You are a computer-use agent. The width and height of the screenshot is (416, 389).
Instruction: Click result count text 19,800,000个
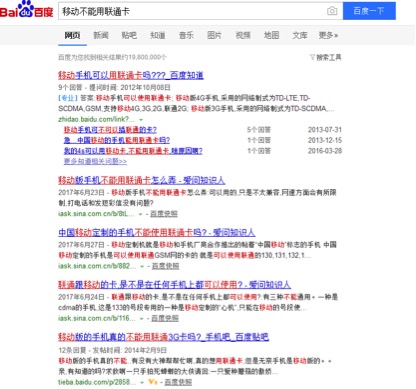(147, 57)
